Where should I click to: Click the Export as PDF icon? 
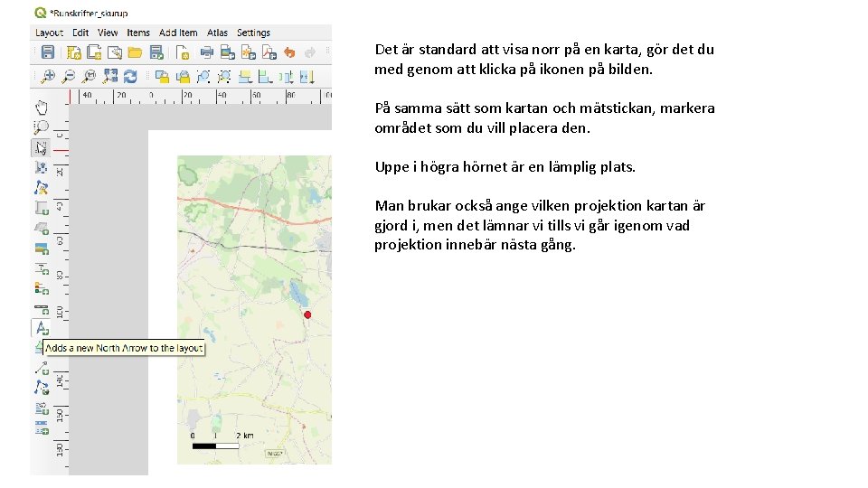(x=269, y=52)
